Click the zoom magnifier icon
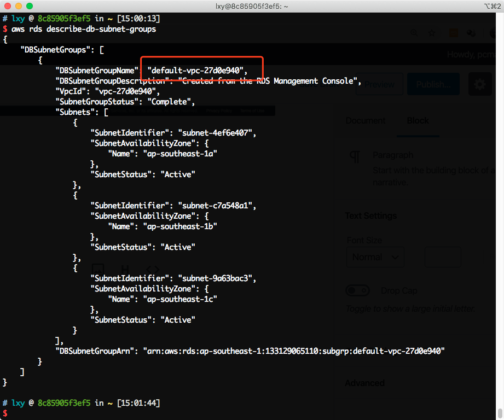504x420 pixels. click(x=414, y=33)
